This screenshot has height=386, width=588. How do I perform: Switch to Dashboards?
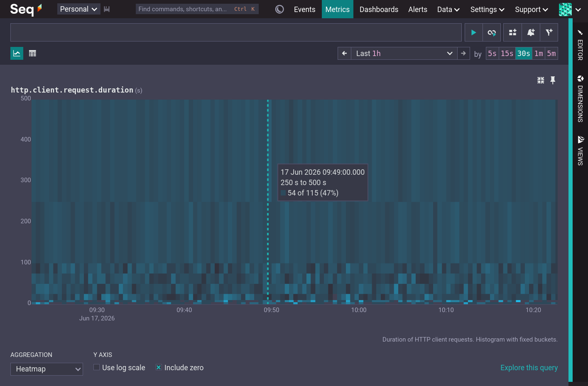click(x=379, y=9)
